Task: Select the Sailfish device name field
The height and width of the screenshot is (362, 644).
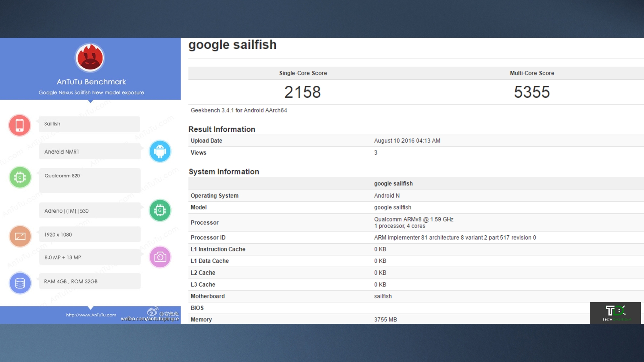Action: pos(89,124)
